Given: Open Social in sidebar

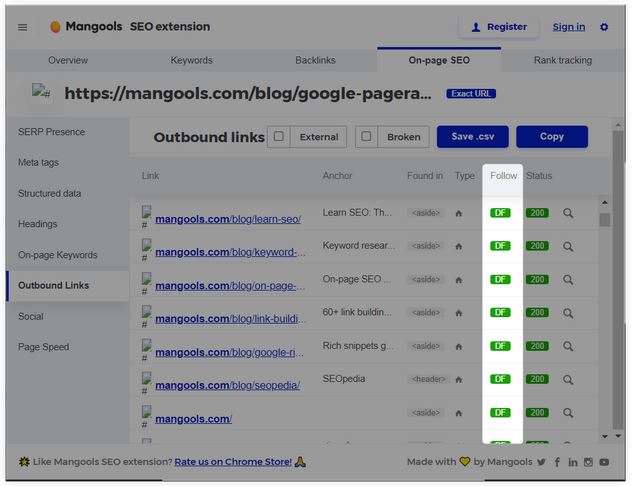Looking at the screenshot, I should pyautogui.click(x=31, y=316).
